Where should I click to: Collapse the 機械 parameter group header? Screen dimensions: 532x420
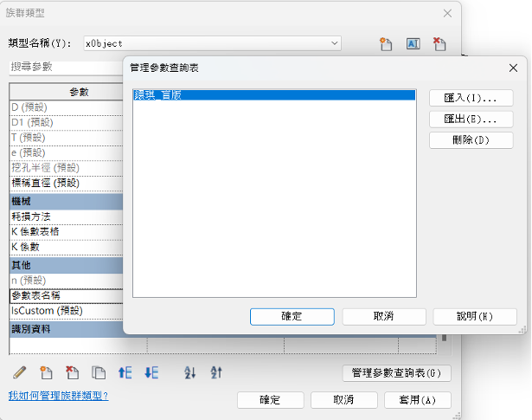[65, 201]
